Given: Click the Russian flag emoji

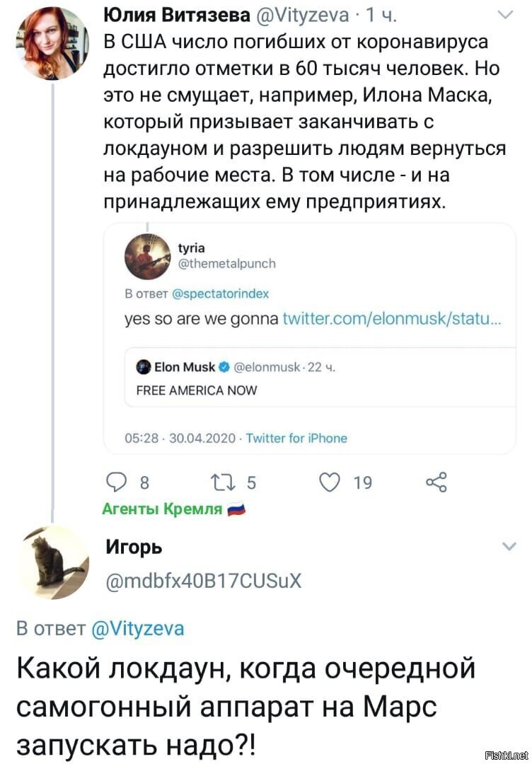Looking at the screenshot, I should pos(237,510).
